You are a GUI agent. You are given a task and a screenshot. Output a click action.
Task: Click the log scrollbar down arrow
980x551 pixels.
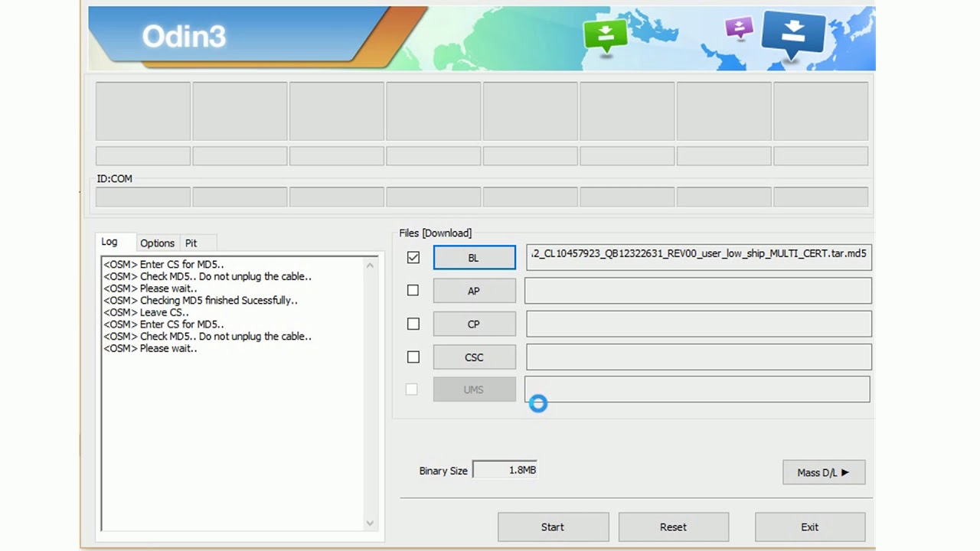click(370, 523)
